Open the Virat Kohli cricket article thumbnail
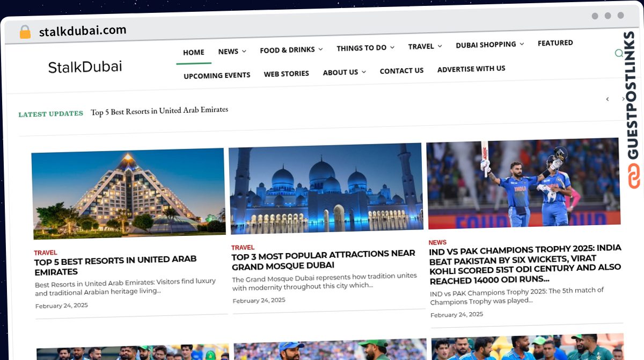 click(523, 183)
